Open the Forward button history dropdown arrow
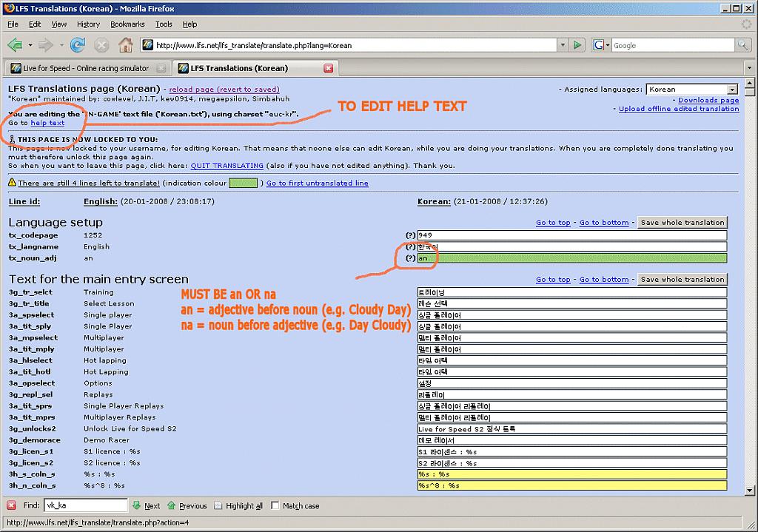Viewport: 758px width, 532px height. coord(61,45)
